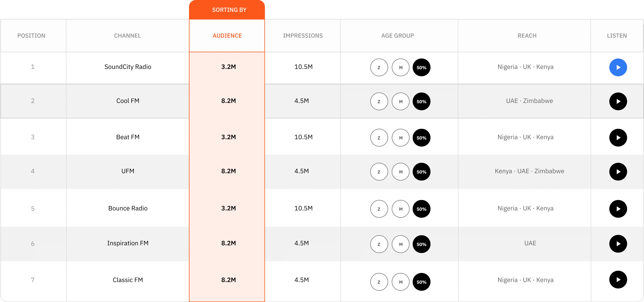644x302 pixels.
Task: Click the Reach column header
Action: pos(527,36)
